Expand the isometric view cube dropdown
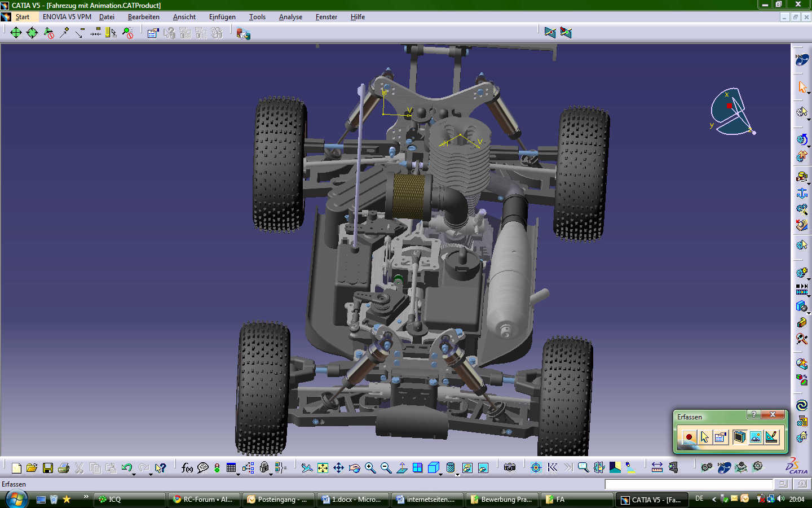The height and width of the screenshot is (508, 812). coord(440,474)
